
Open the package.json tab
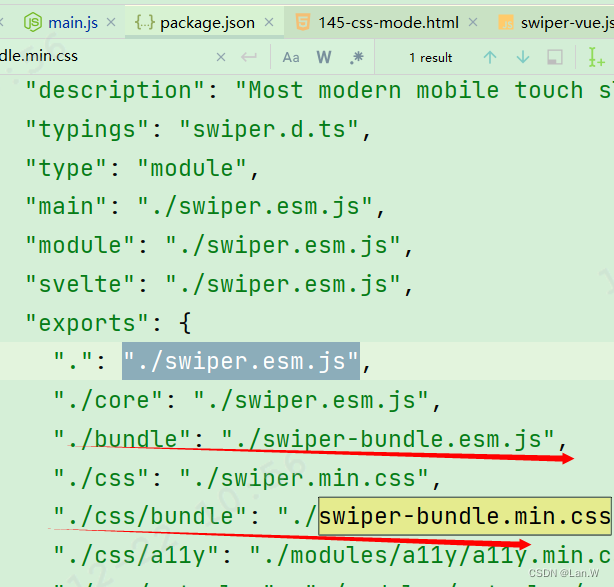[x=207, y=23]
